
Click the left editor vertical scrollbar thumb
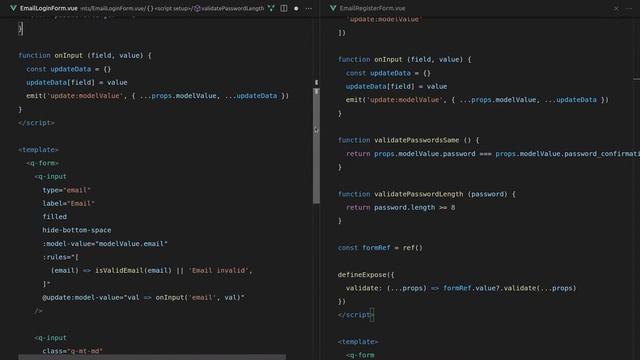point(316,146)
